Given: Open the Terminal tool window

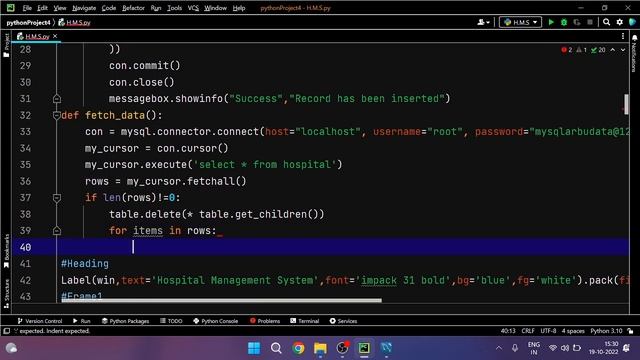Looking at the screenshot, I should (304, 321).
